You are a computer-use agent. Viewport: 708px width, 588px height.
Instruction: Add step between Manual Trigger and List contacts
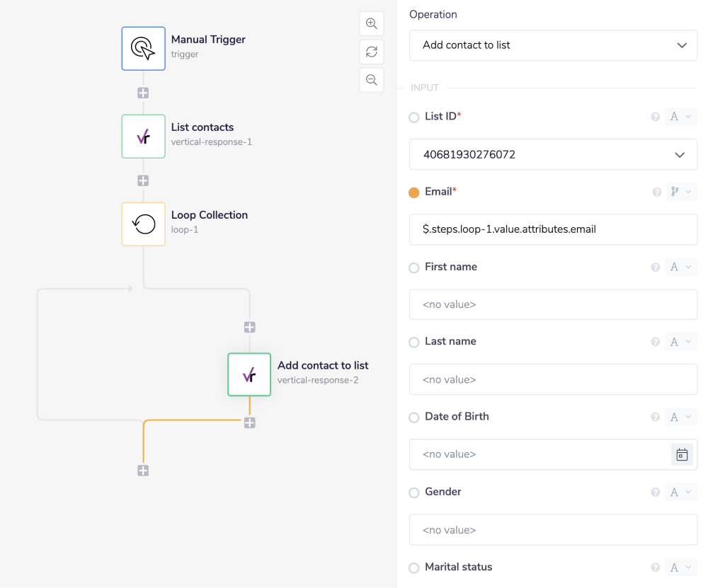(143, 93)
